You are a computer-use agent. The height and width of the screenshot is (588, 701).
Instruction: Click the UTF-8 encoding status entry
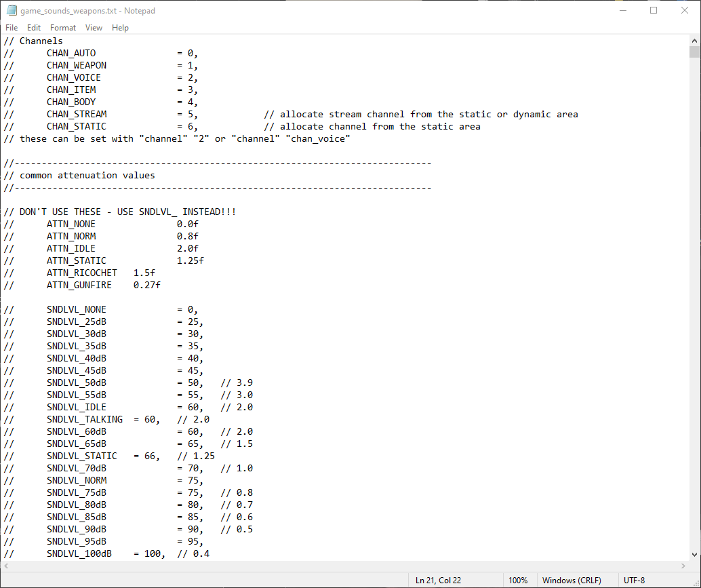[x=634, y=581]
